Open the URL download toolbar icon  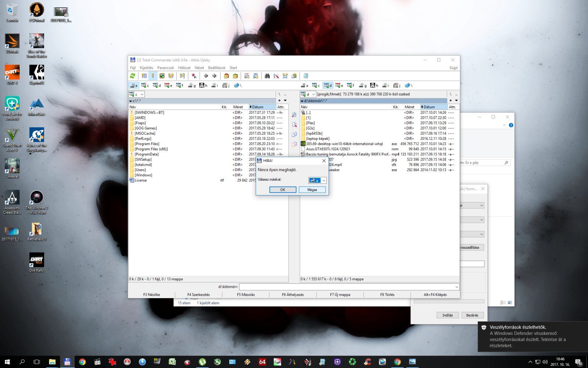256,76
